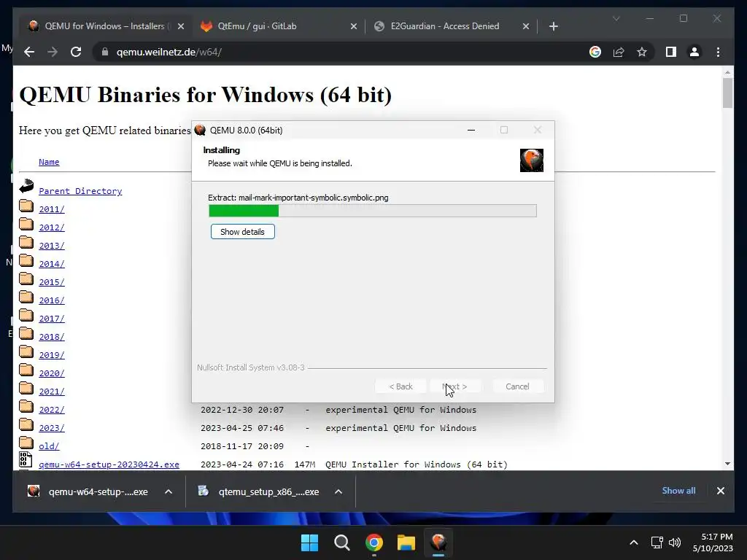
Task: Switch to QtEmu / gui GitLab tab
Action: [x=279, y=26]
